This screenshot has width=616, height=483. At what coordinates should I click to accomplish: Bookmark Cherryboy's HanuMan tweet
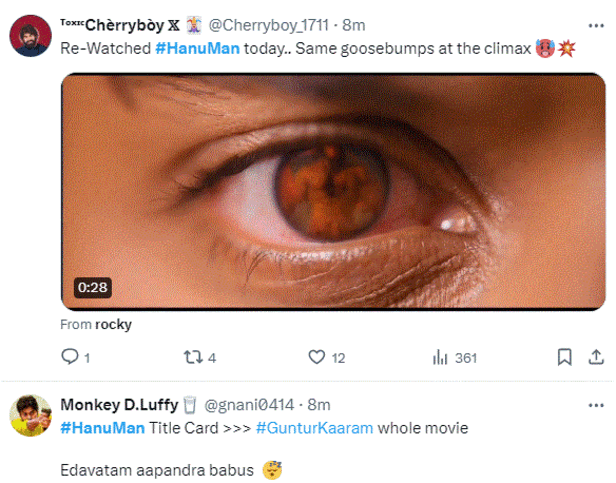click(x=564, y=357)
